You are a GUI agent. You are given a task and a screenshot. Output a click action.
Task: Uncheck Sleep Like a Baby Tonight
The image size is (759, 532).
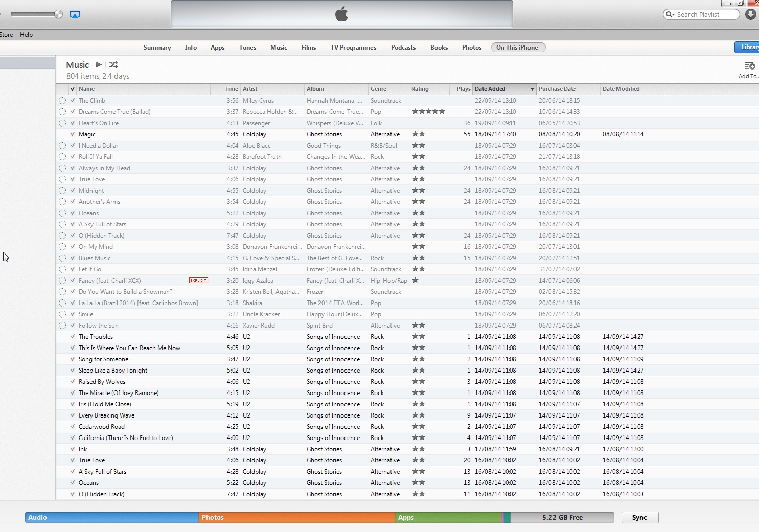click(73, 371)
